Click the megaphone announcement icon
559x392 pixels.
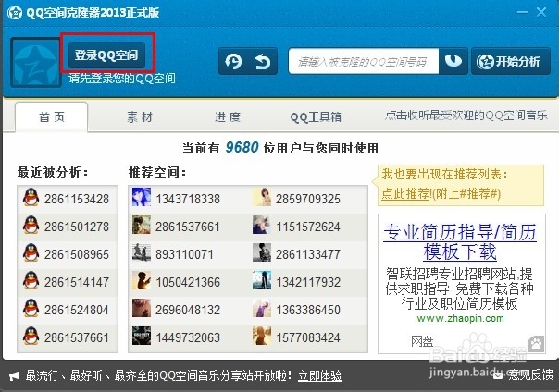coord(14,376)
